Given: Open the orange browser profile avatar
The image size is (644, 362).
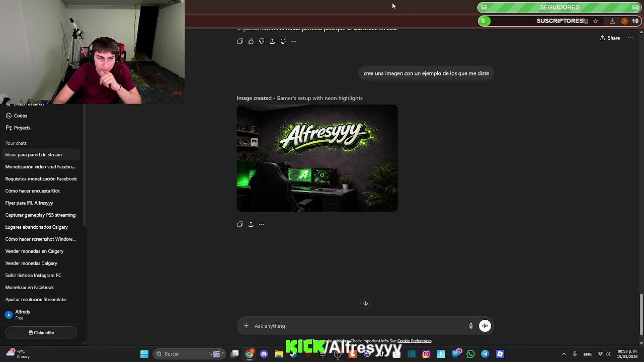Looking at the screenshot, I should click(624, 21).
